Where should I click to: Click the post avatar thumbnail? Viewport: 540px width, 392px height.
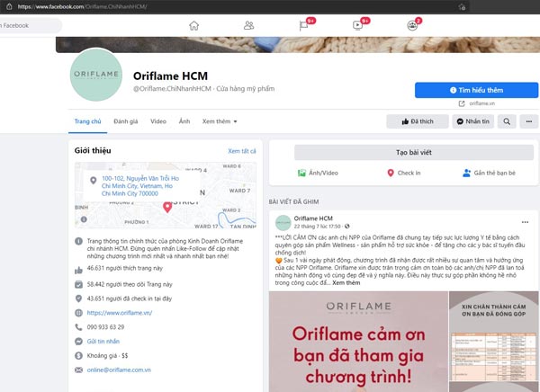pyautogui.click(x=283, y=223)
